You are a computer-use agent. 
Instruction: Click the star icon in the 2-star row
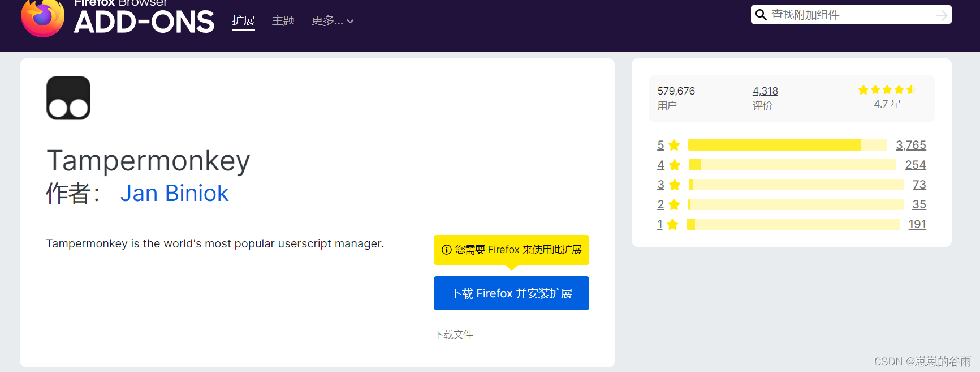674,205
